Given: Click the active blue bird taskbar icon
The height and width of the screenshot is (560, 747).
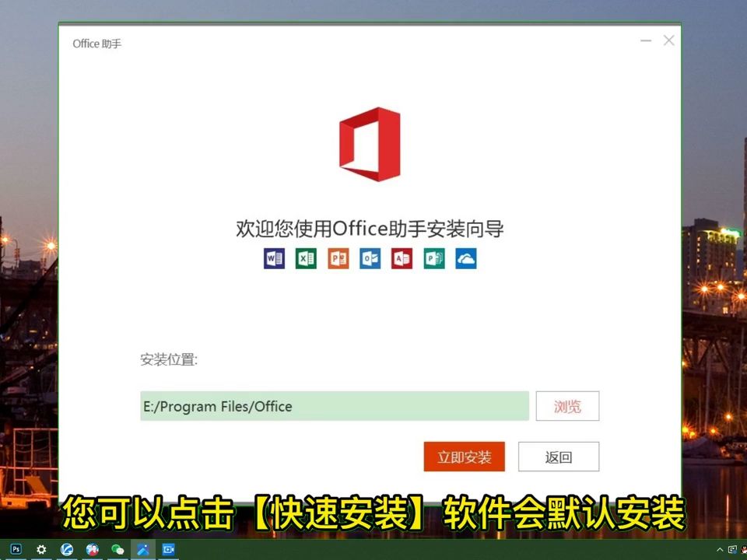Looking at the screenshot, I should (143, 550).
